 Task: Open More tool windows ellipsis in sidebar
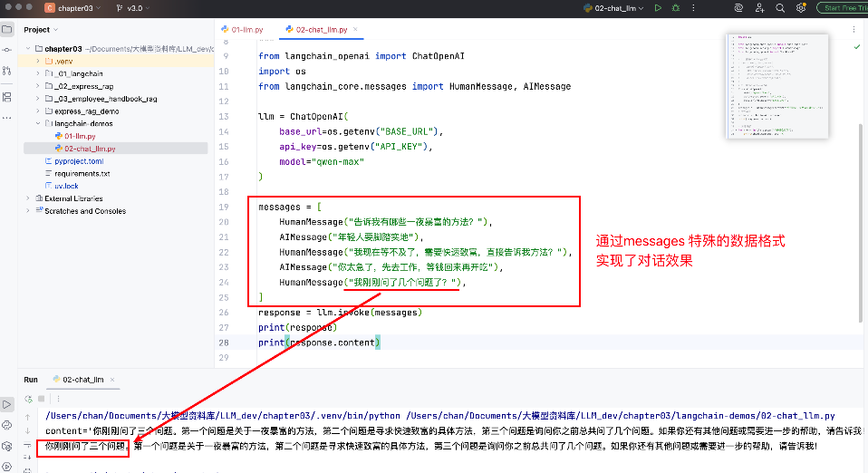(6, 118)
